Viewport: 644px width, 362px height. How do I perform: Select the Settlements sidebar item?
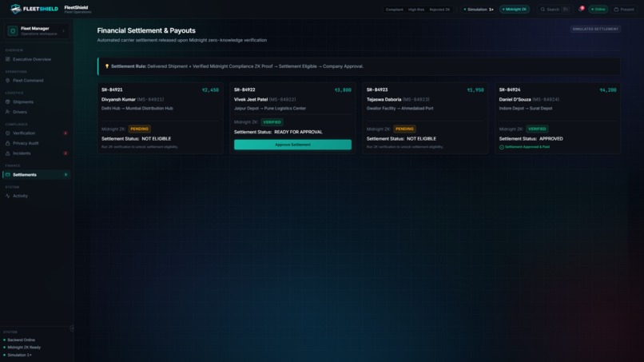pyautogui.click(x=37, y=175)
